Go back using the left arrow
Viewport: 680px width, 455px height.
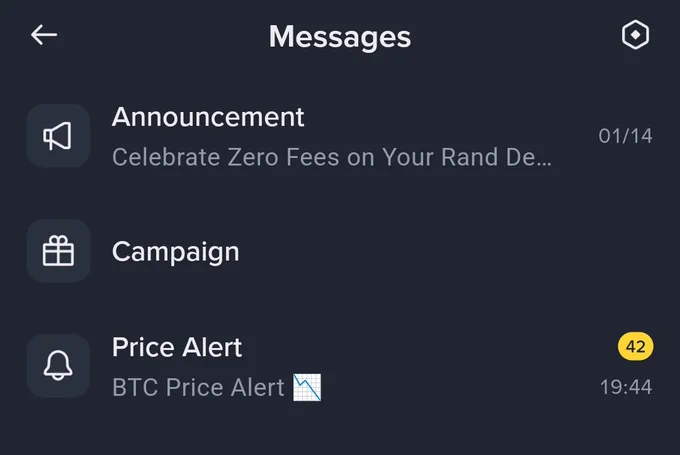pyautogui.click(x=44, y=35)
